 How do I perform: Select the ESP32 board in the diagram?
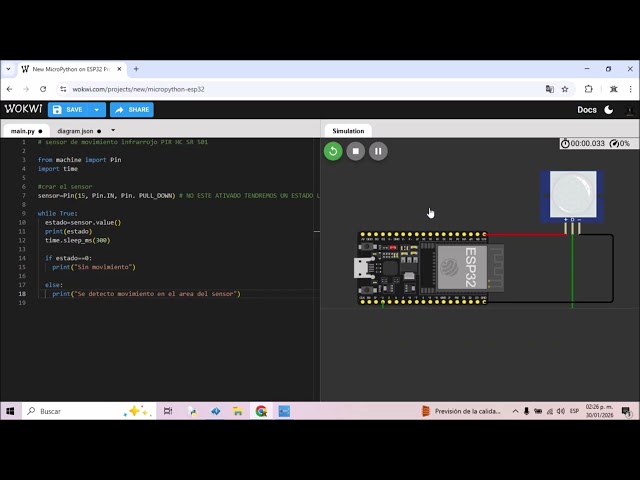click(x=429, y=268)
